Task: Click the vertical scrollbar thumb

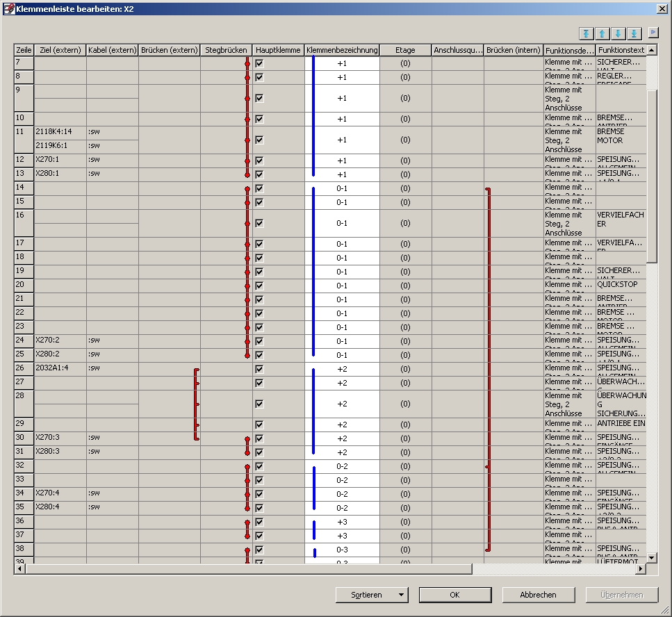Action: (x=651, y=176)
